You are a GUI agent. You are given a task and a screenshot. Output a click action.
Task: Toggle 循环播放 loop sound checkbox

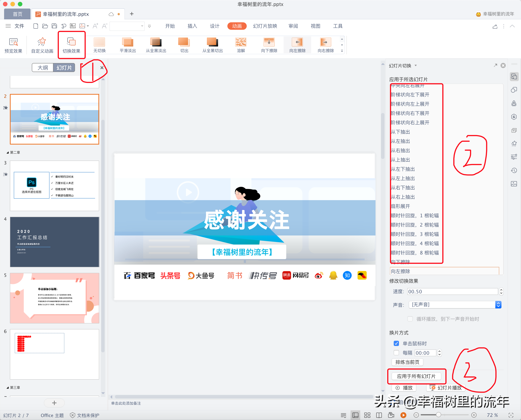410,319
